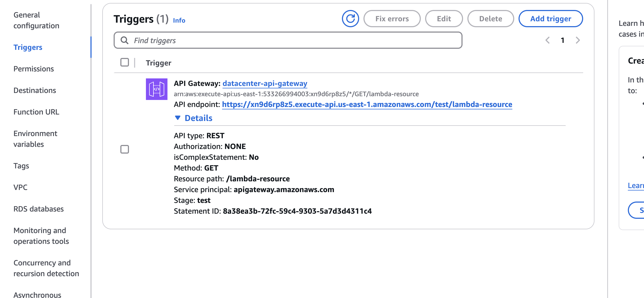The height and width of the screenshot is (298, 644).
Task: Open the Triggers Info link
Action: tap(179, 20)
